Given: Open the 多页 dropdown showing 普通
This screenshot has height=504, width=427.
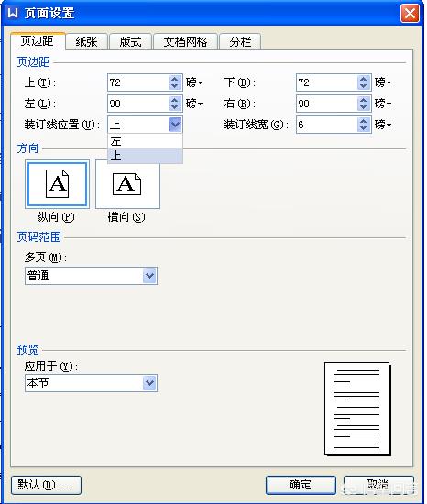Looking at the screenshot, I should point(91,276).
